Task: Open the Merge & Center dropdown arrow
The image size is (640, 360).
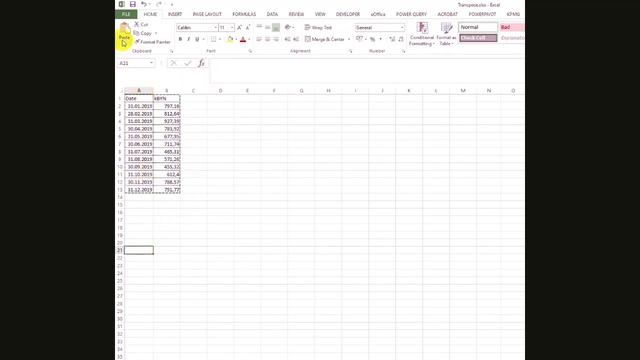Action: [349, 39]
